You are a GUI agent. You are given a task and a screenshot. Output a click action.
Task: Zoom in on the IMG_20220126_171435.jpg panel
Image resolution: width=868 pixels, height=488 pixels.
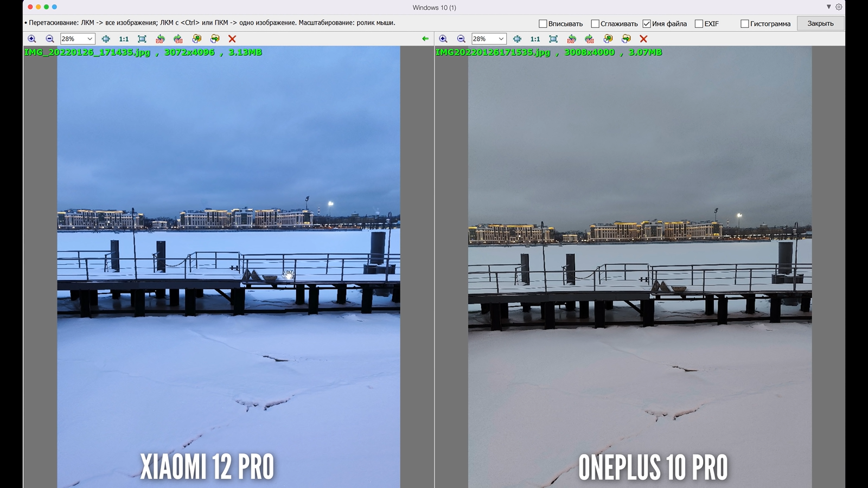[32, 39]
